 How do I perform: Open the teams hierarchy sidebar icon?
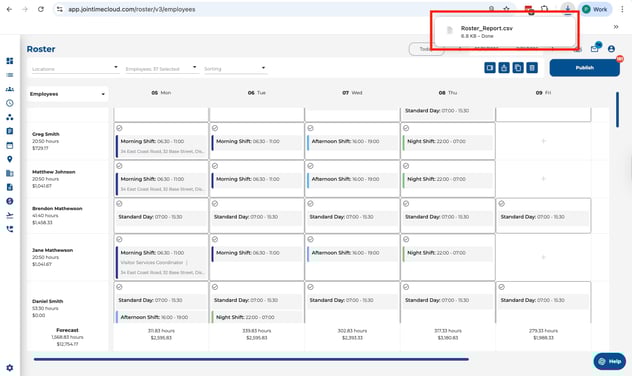[10, 117]
